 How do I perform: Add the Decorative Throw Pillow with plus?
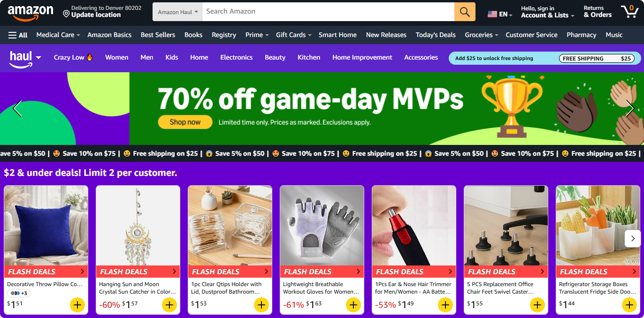(x=77, y=305)
